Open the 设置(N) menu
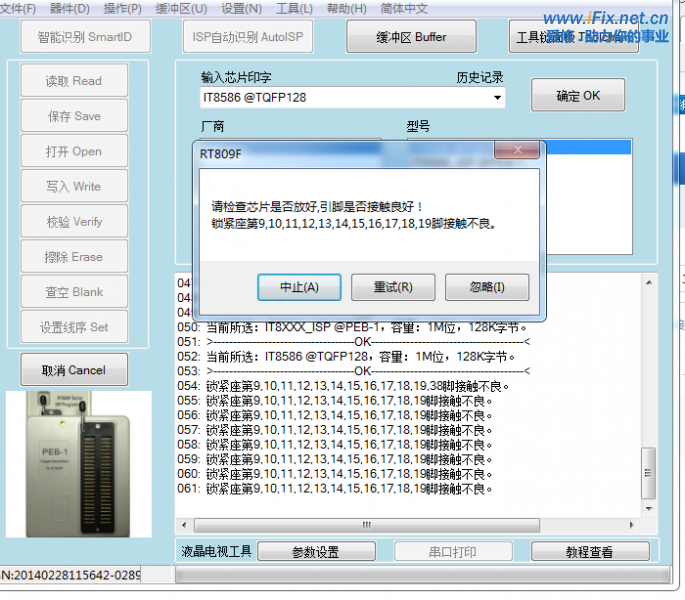Image resolution: width=685 pixels, height=600 pixels. click(x=241, y=8)
